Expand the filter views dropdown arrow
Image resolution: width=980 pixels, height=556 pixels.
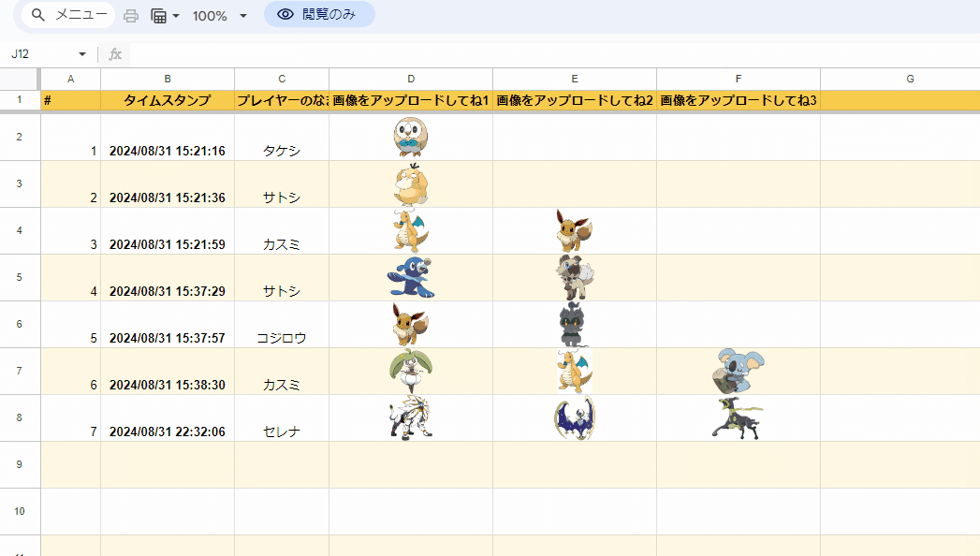pyautogui.click(x=176, y=16)
